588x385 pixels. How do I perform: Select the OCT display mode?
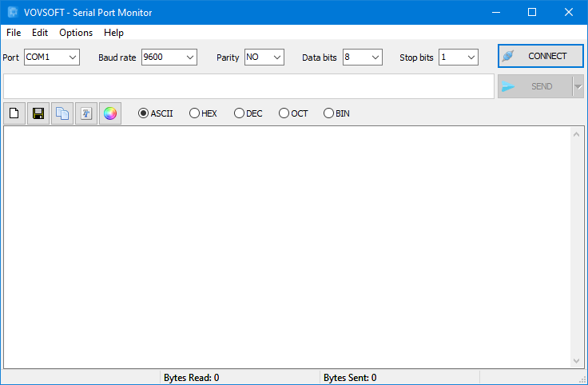tap(293, 113)
